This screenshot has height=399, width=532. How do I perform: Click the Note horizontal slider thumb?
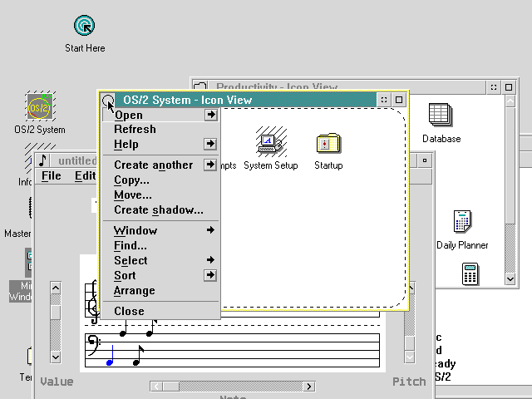[171, 387]
